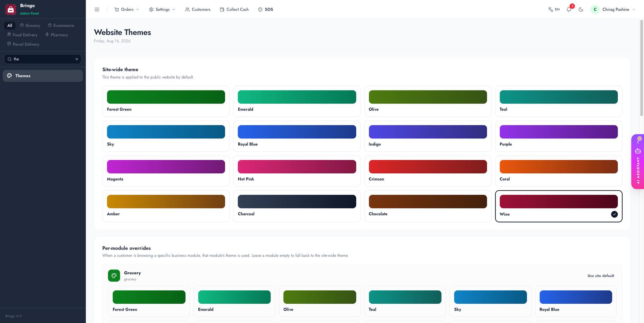Open the language translate EN selector
Image resolution: width=644 pixels, height=323 pixels.
[554, 9]
